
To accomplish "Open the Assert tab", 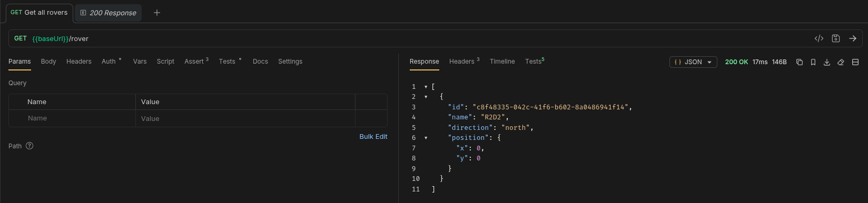I will click(x=194, y=62).
